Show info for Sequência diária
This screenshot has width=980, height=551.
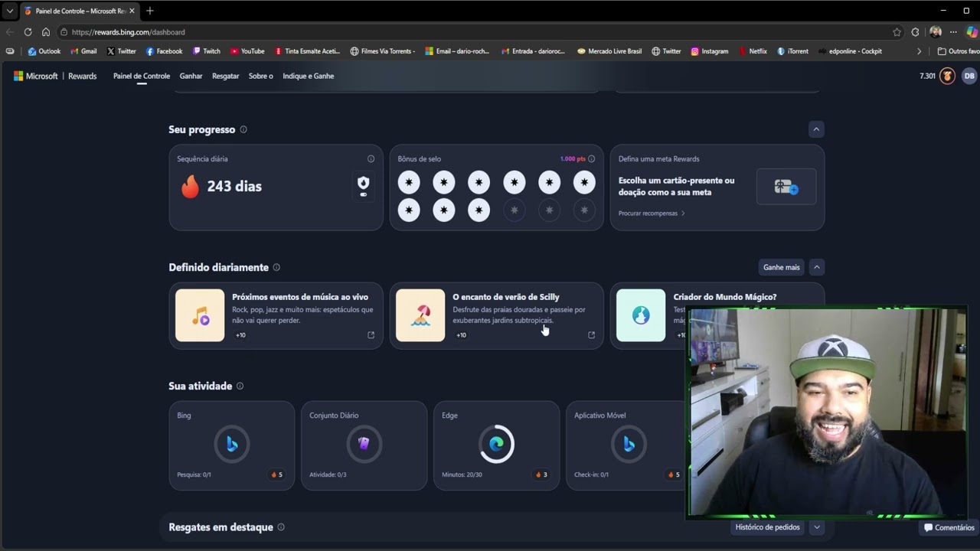[371, 159]
